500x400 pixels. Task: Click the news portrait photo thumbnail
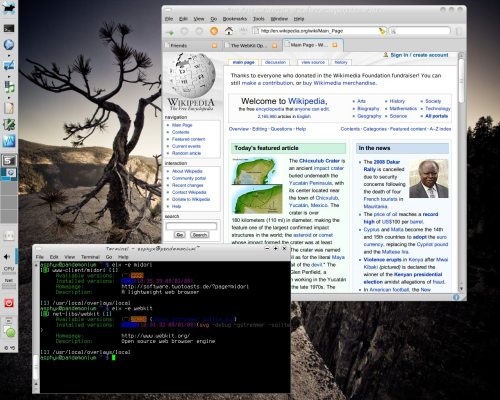tap(429, 179)
